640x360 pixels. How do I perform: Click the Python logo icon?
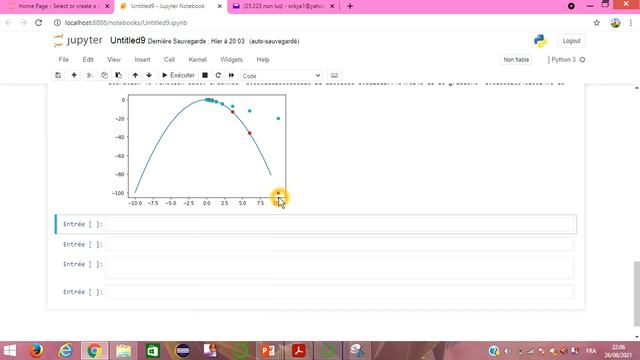(x=540, y=41)
